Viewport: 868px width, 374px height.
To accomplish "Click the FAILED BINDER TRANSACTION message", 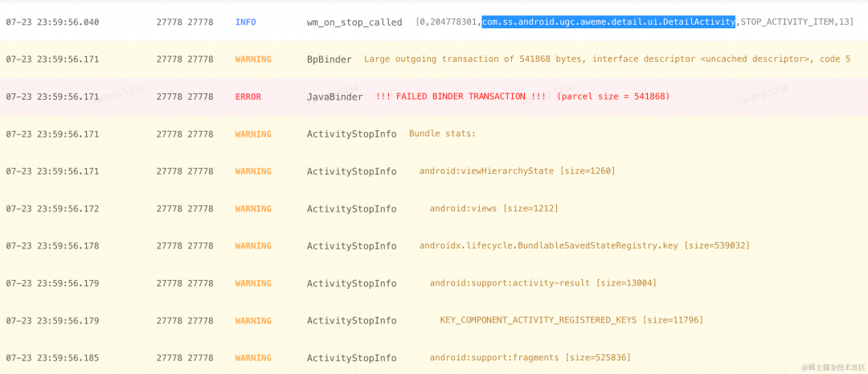I will pos(461,97).
